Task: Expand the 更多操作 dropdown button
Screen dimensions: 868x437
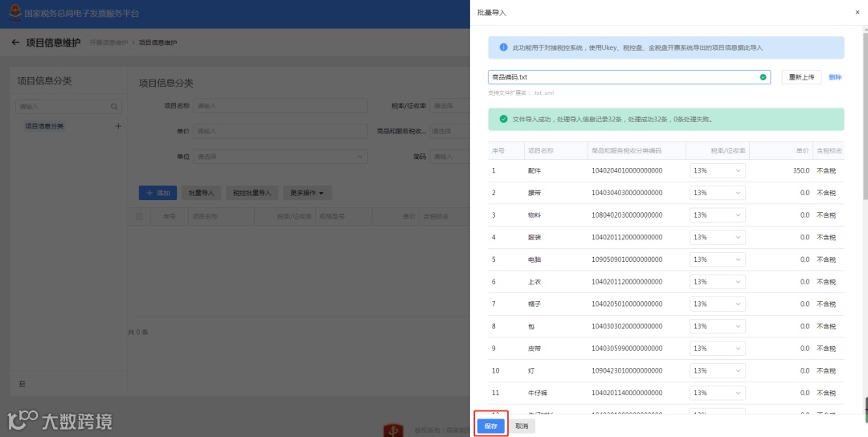Action: 307,193
